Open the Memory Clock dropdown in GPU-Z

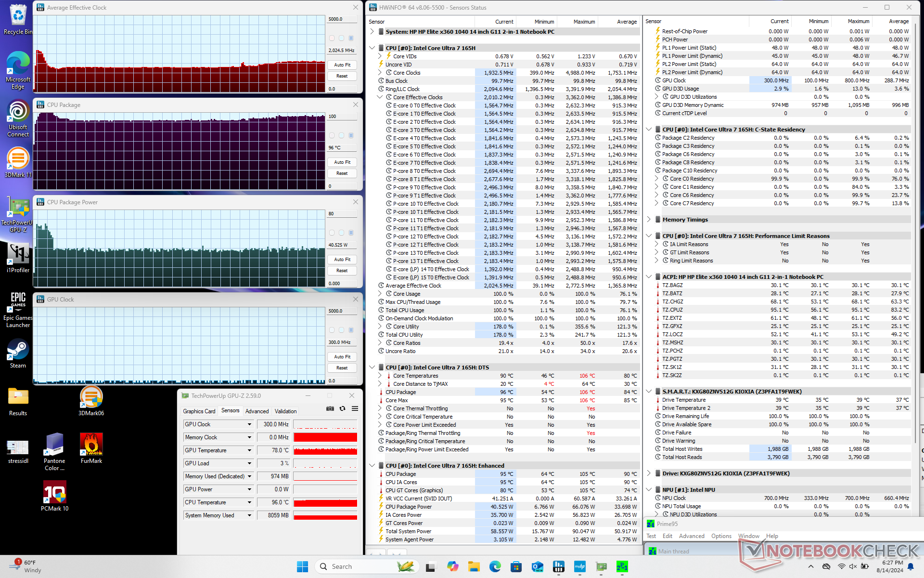(249, 437)
